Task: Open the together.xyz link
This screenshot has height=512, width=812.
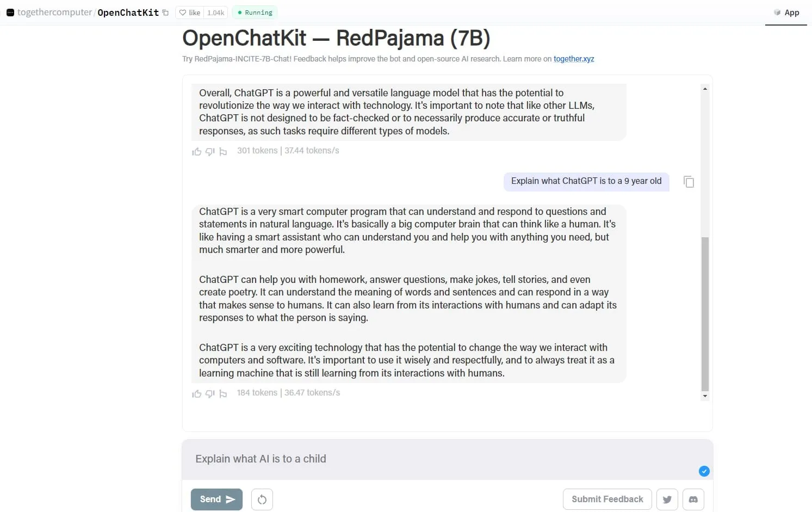Action: [x=574, y=59]
